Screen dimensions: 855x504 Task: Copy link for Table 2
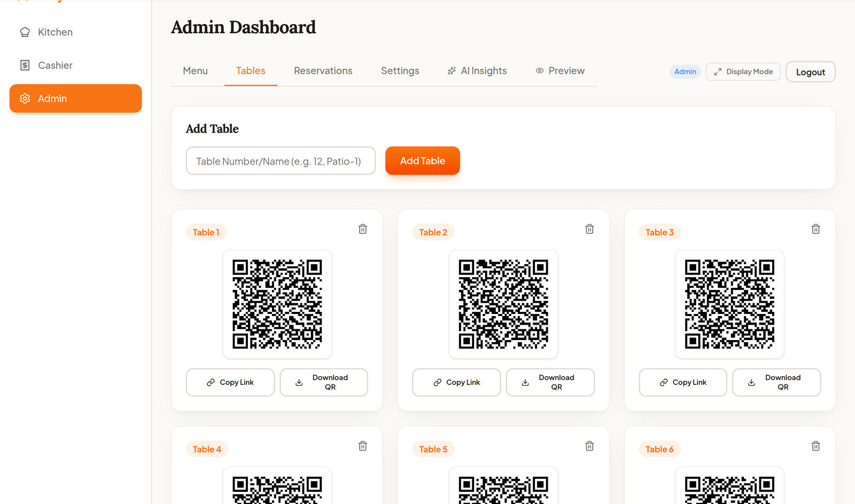tap(456, 382)
